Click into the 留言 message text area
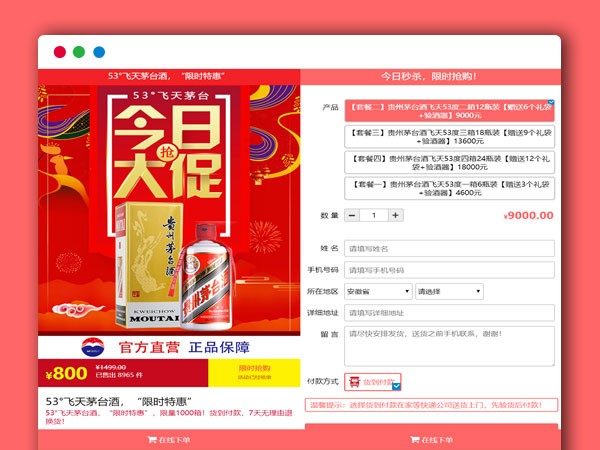The width and height of the screenshot is (600, 450). (449, 346)
